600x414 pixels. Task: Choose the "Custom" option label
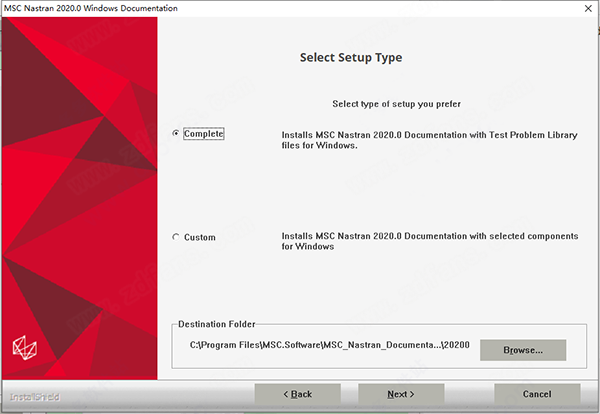(x=200, y=237)
